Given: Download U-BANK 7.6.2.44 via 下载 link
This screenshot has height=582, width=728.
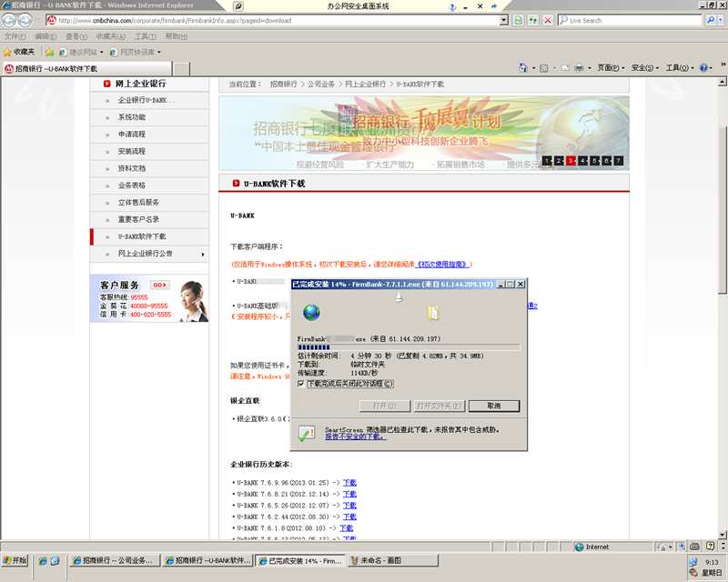Looking at the screenshot, I should click(x=349, y=517).
